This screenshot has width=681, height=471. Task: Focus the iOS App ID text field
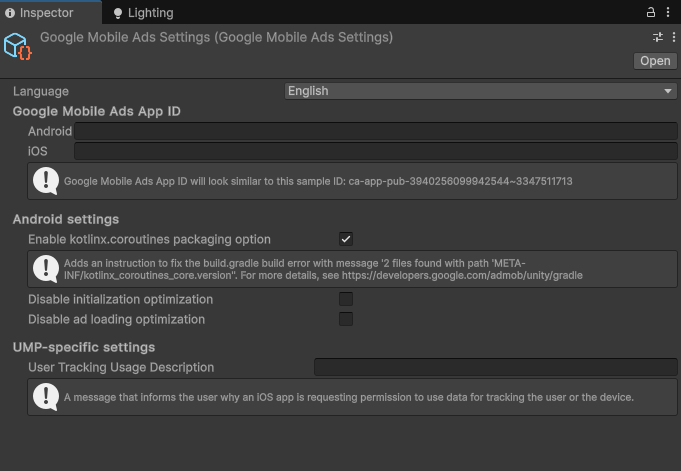click(x=376, y=151)
